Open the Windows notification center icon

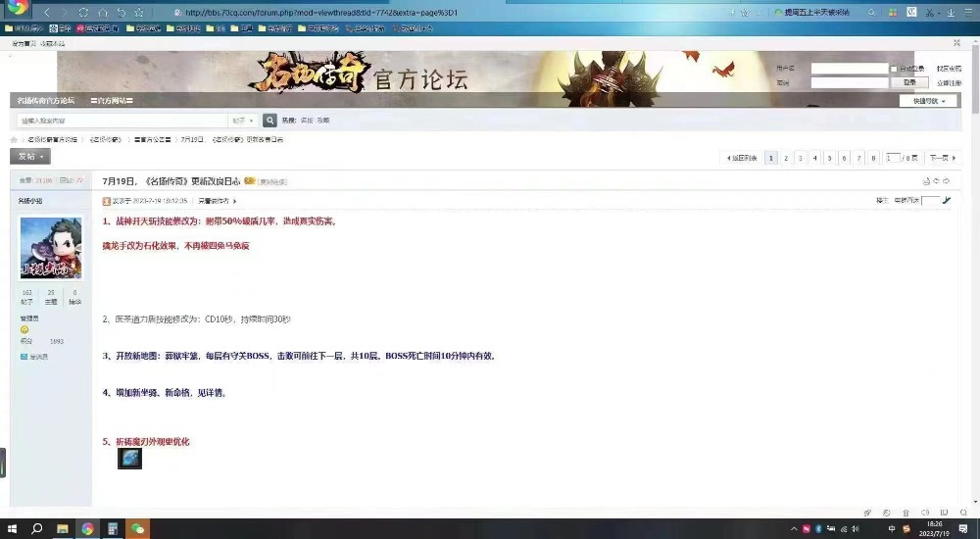click(963, 529)
